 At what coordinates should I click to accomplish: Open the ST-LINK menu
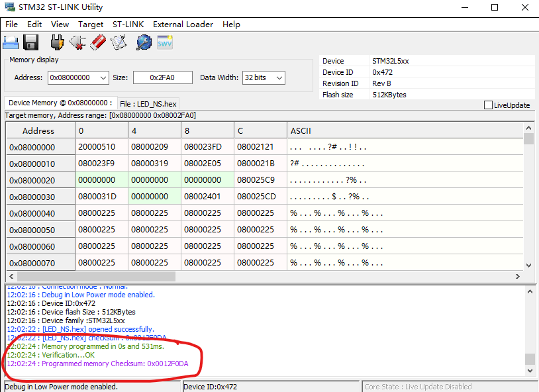pos(128,24)
